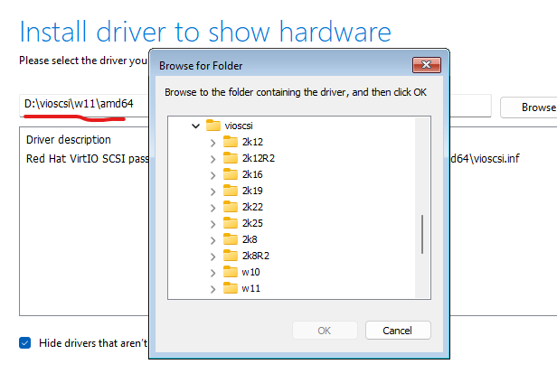Click the 2k25 folder icon

(231, 223)
